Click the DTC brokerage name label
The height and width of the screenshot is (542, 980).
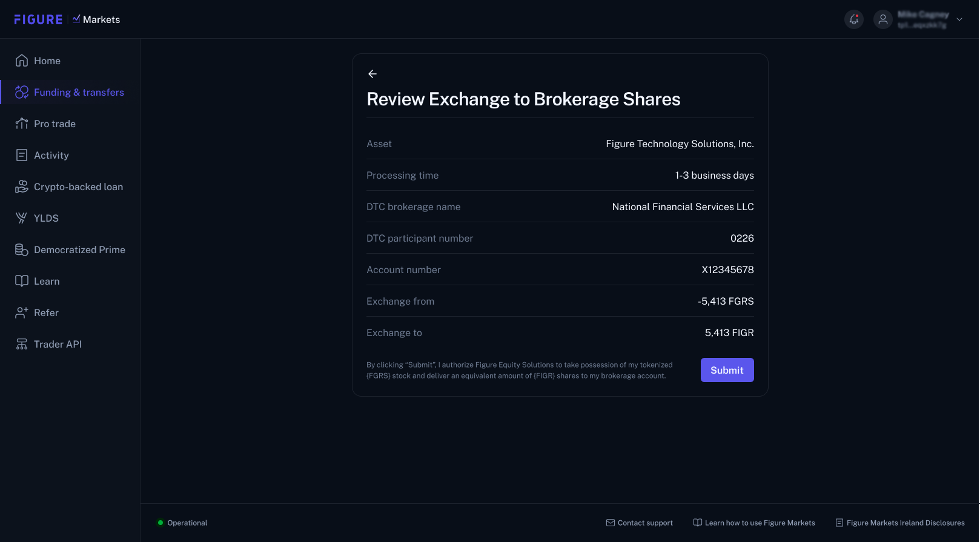point(413,207)
